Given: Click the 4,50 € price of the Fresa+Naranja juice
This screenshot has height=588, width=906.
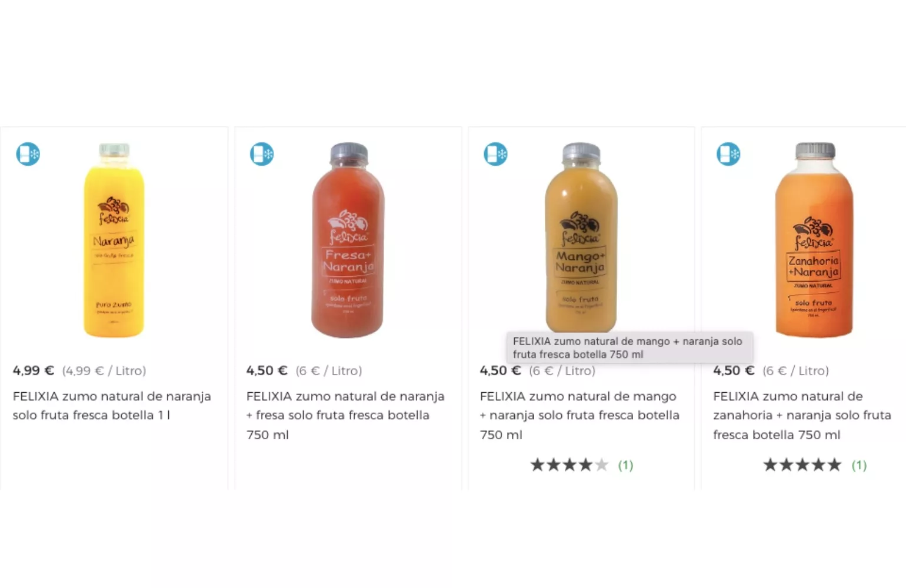Looking at the screenshot, I should click(267, 370).
